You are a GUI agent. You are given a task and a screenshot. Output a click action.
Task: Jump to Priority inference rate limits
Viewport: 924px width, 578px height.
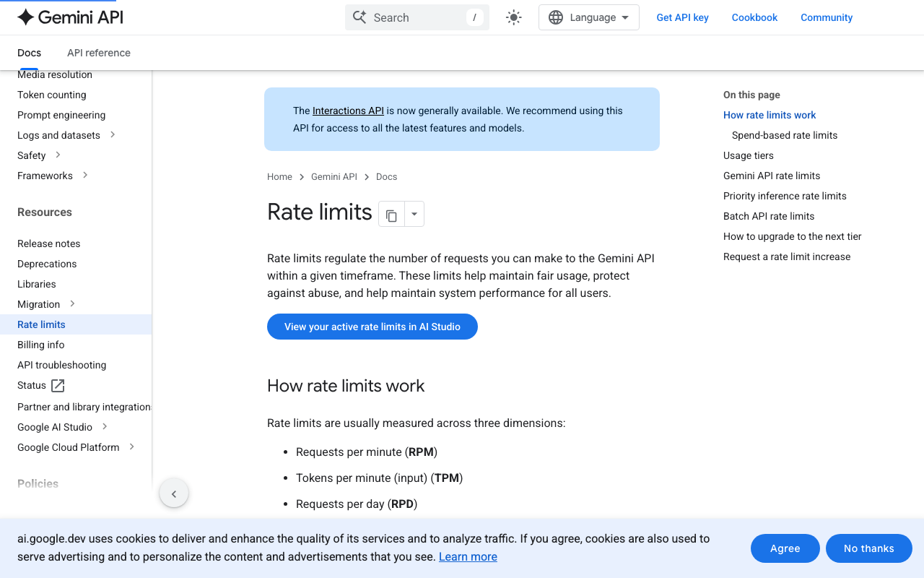coord(785,196)
